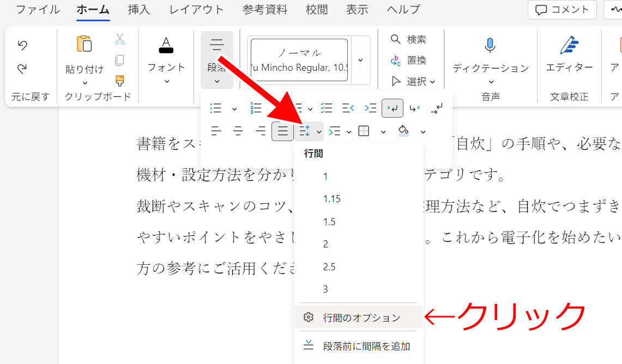Viewport: 622px width, 364px height.
Task: Toggle left-to-right text direction
Action: [392, 108]
